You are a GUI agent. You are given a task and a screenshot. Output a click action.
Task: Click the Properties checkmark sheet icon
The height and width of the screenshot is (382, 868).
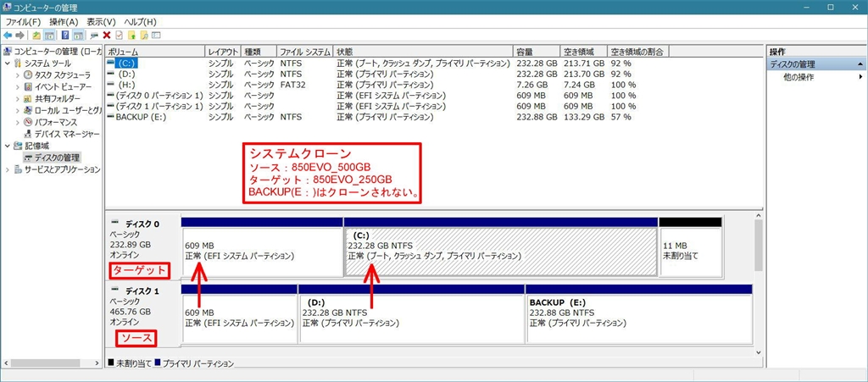click(119, 36)
